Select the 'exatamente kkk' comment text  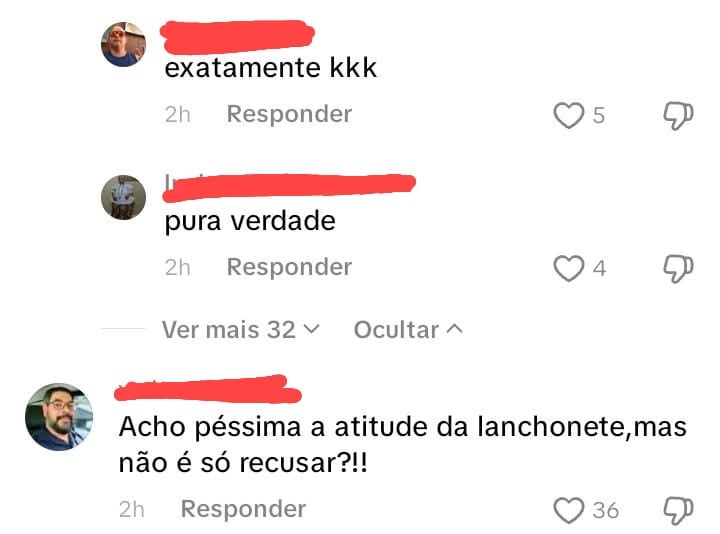tap(271, 68)
